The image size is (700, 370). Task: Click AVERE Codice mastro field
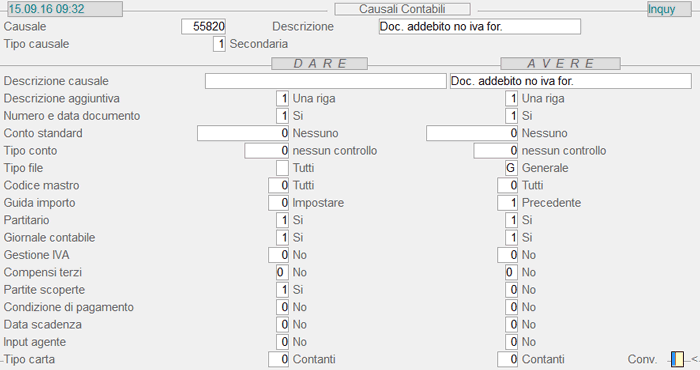pyautogui.click(x=508, y=185)
